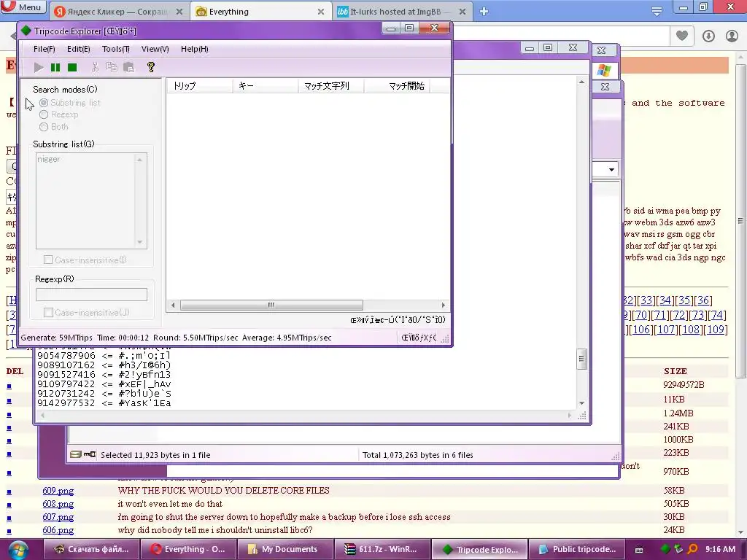747x560 pixels.
Task: Click the user profile icon in browser toolbar
Action: [732, 36]
